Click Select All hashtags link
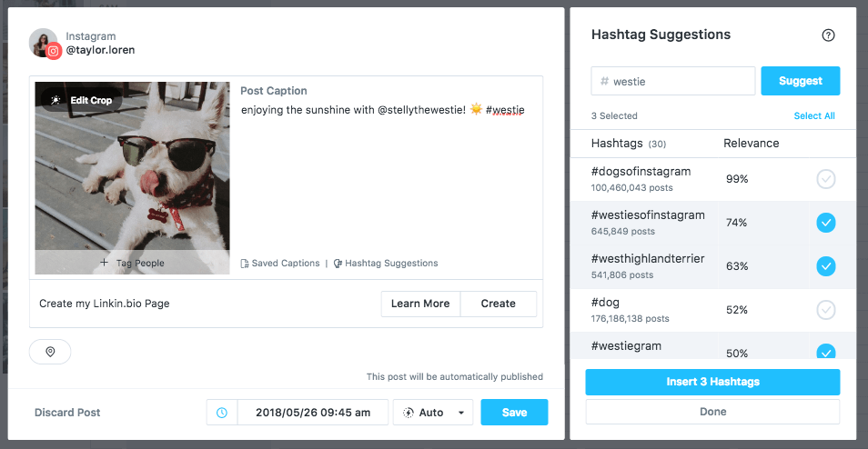868x449 pixels. point(813,116)
